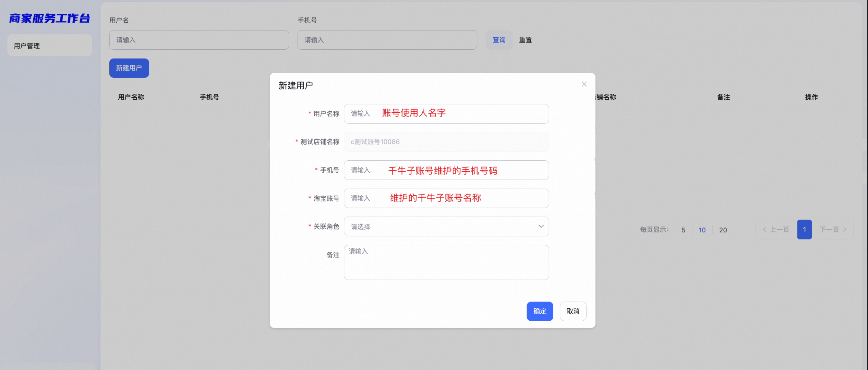The image size is (868, 370).
Task: Select page 1 in pagination
Action: point(804,230)
